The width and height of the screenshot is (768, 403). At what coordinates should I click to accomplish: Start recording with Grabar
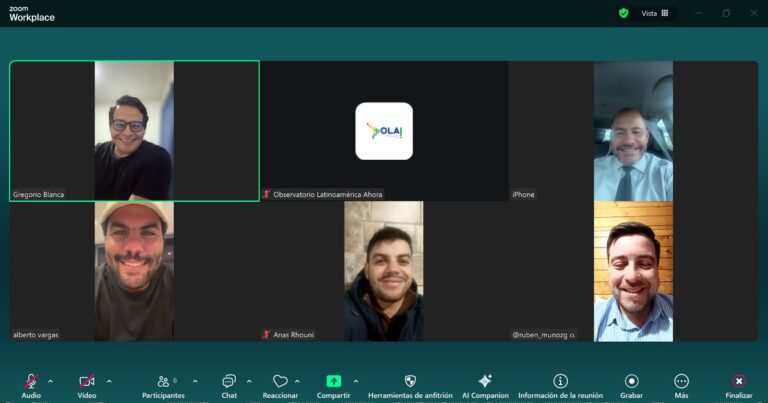pos(631,386)
